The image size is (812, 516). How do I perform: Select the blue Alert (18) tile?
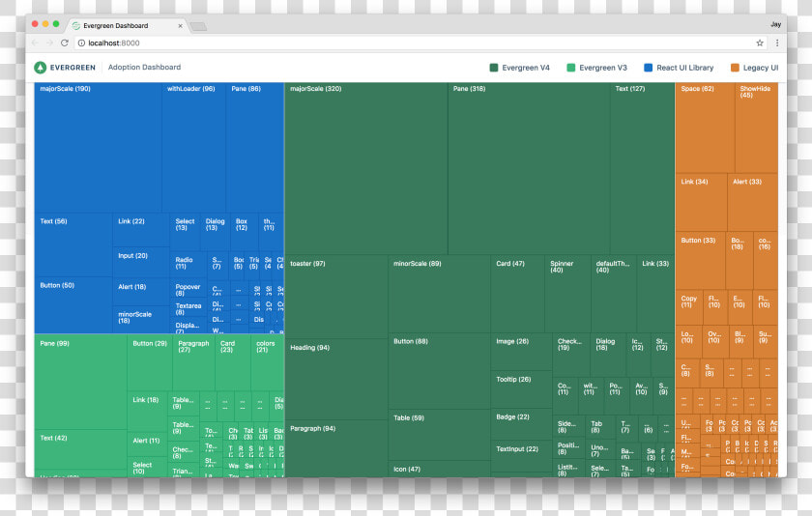pyautogui.click(x=141, y=292)
